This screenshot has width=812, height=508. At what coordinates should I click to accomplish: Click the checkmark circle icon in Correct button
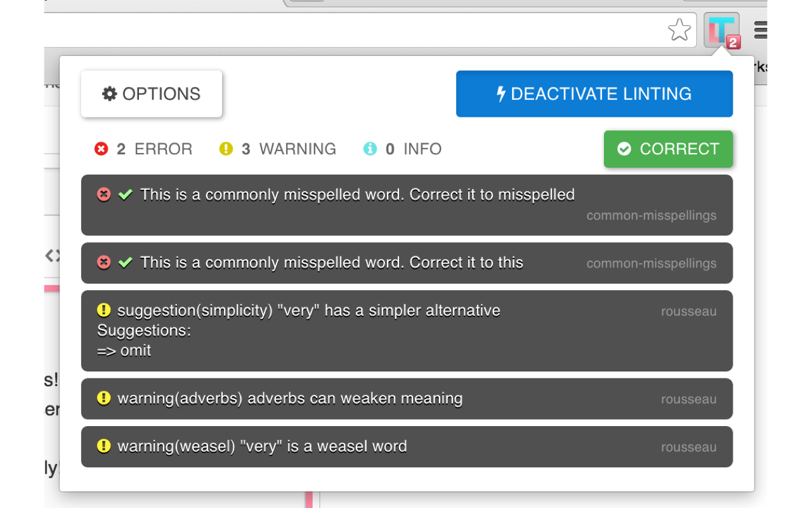624,149
